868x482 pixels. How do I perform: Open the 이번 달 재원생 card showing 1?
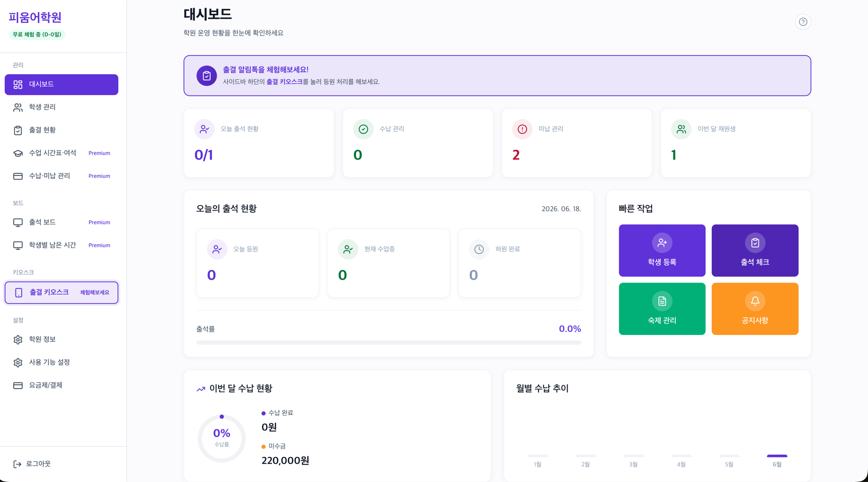coord(736,143)
